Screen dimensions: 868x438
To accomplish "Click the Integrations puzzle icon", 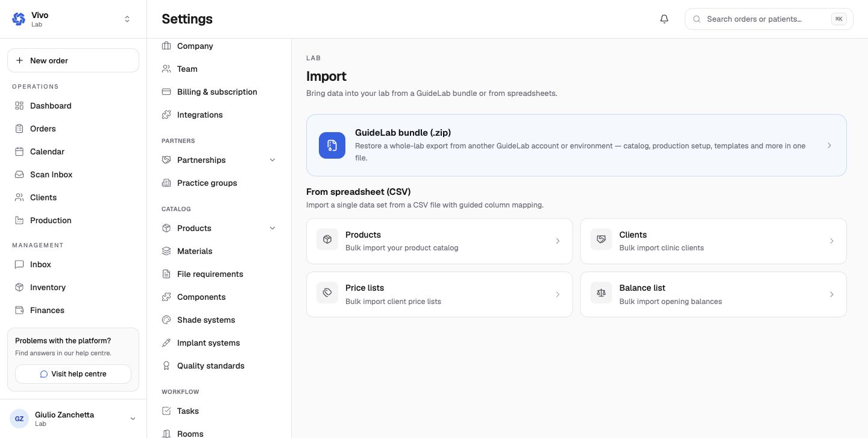I will pos(166,115).
